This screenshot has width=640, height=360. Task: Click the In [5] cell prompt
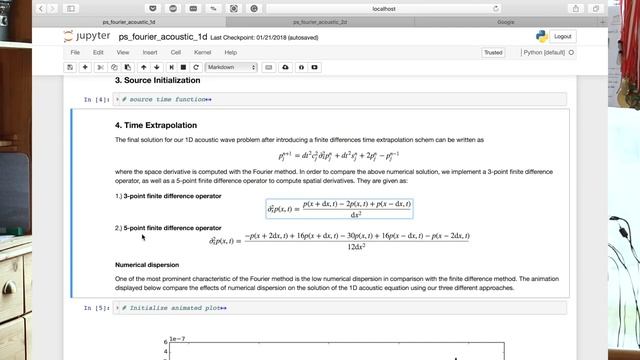tap(96, 308)
